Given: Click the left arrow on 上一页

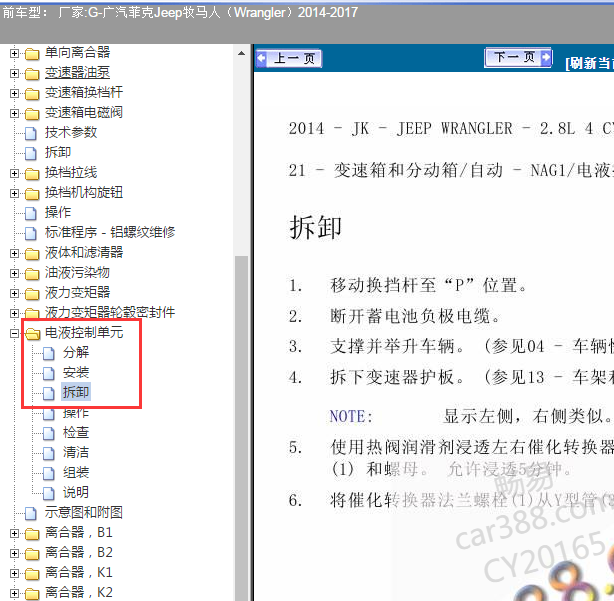Looking at the screenshot, I should pos(262,59).
